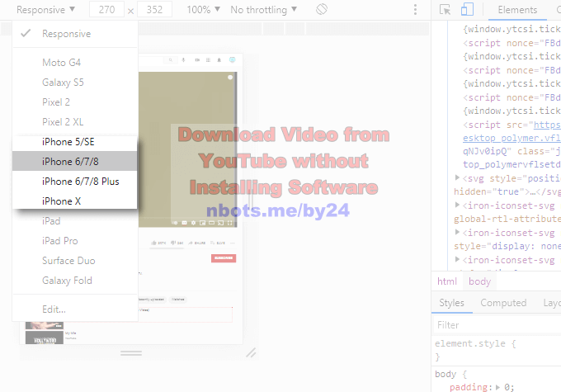
Task: Click the script nonce line under first ytcsi.tick
Action: coord(511,43)
